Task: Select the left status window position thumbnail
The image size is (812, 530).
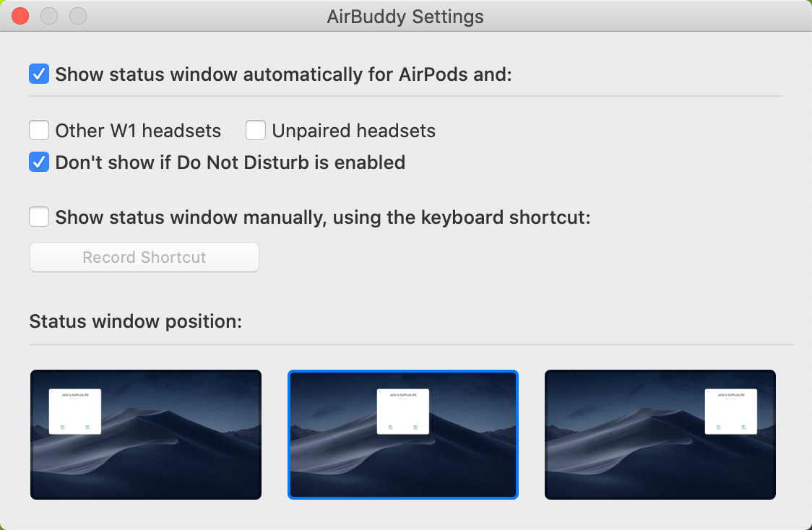Action: point(145,434)
